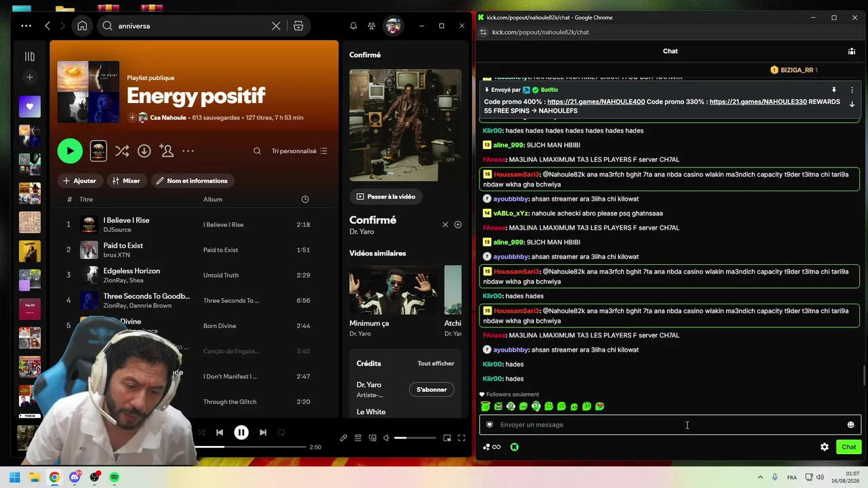Toggle repeat in the Spotify player
Image resolution: width=868 pixels, height=488 pixels.
click(281, 432)
